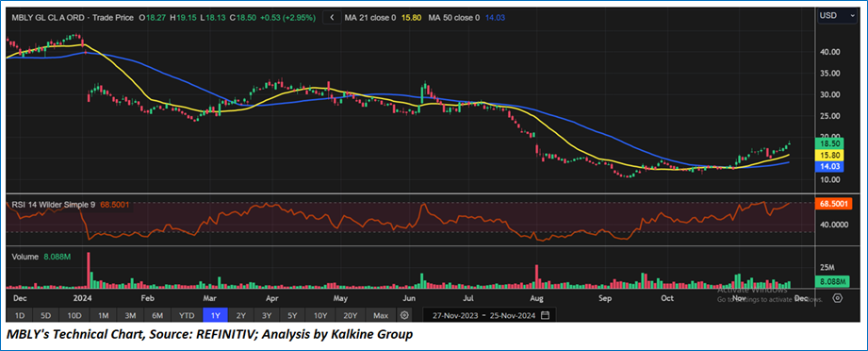Click the 40.0000 RSI axis label
The height and width of the screenshot is (351, 868).
pos(834,225)
